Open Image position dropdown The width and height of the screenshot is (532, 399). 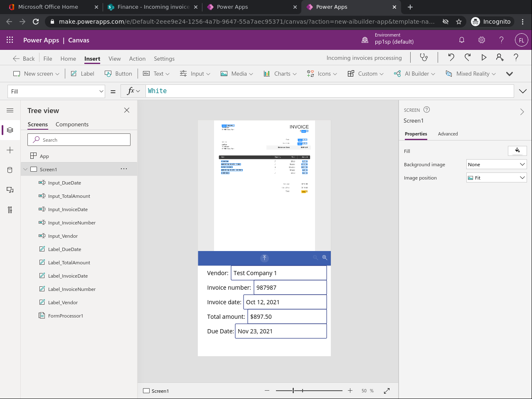click(497, 178)
